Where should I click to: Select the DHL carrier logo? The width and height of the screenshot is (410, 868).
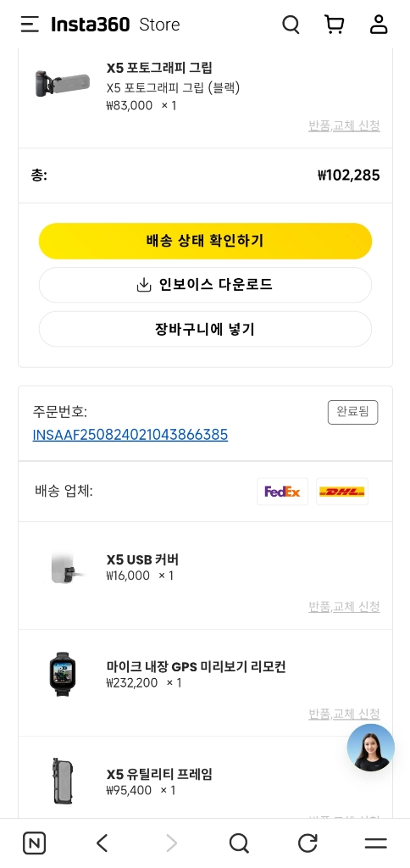[x=342, y=492]
